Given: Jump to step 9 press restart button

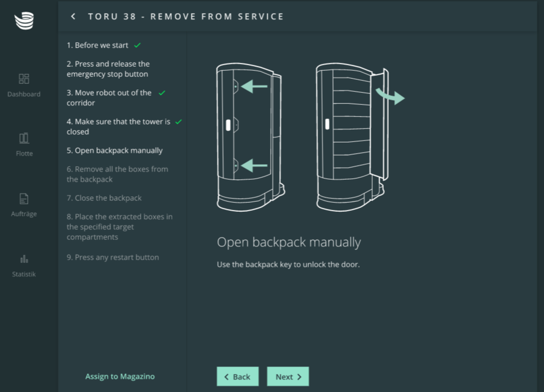Looking at the screenshot, I should (112, 257).
